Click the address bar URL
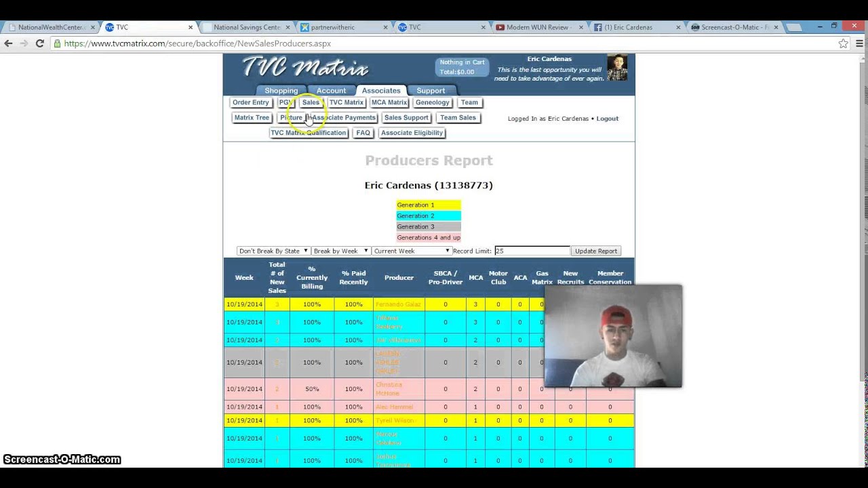Viewport: 868px width, 488px height. click(197, 43)
